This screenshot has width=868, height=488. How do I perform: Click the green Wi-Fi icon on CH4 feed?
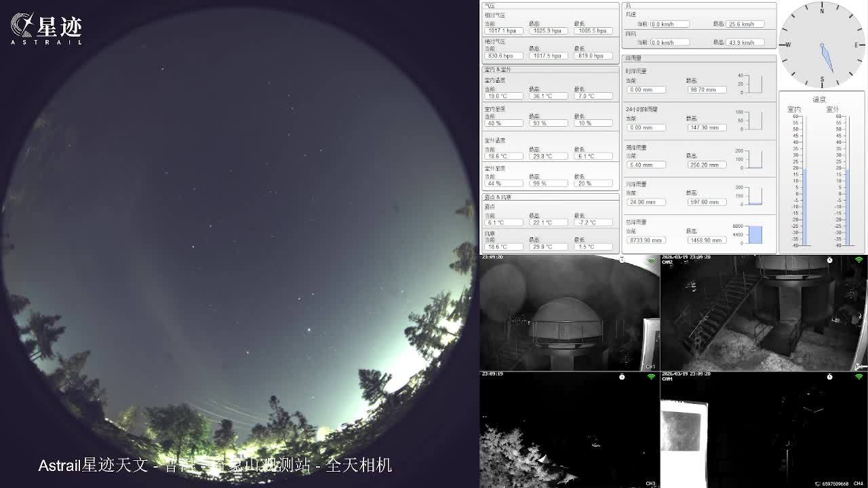[859, 377]
